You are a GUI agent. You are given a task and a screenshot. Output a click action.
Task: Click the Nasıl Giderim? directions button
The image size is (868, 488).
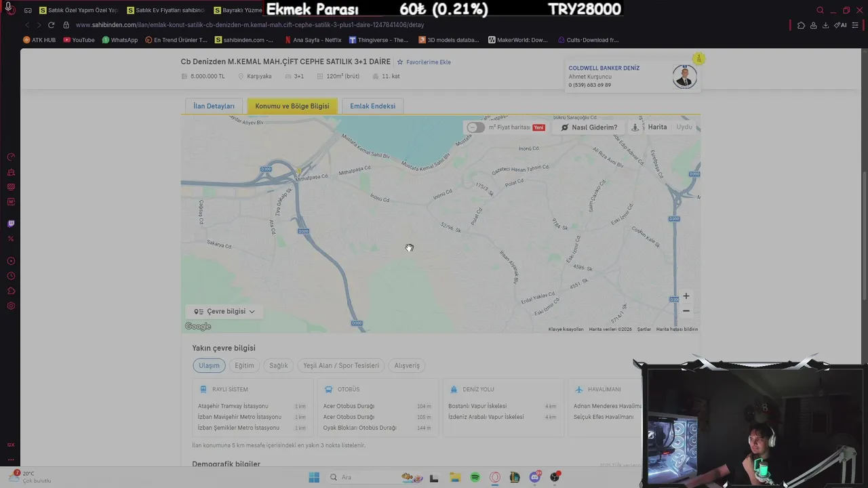pyautogui.click(x=589, y=127)
